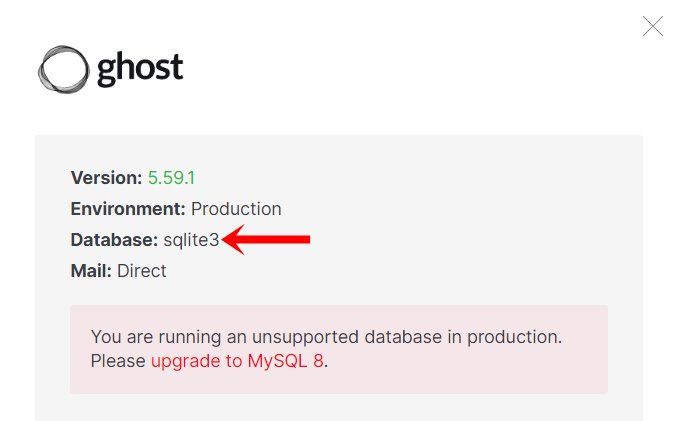Viewport: 678px width, 421px height.
Task: Click the letter g in ghost logo
Action: 108,72
